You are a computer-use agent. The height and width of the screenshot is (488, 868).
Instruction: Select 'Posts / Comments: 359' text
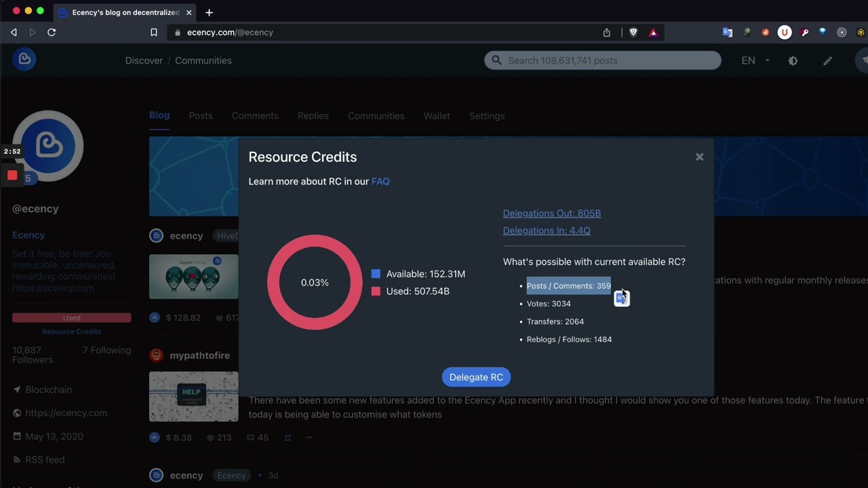click(569, 286)
